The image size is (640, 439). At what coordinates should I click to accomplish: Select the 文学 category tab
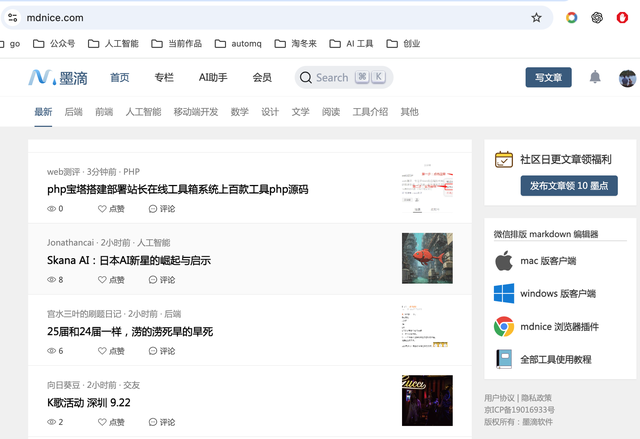point(300,112)
